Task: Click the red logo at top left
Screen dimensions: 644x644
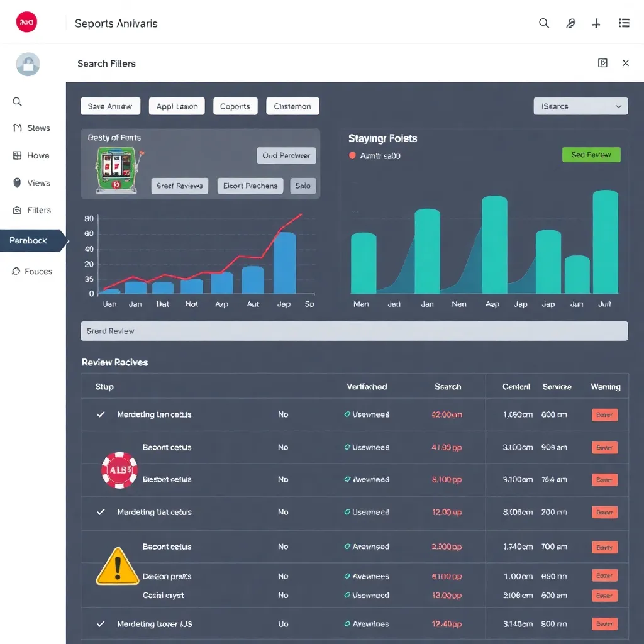Action: pos(26,23)
